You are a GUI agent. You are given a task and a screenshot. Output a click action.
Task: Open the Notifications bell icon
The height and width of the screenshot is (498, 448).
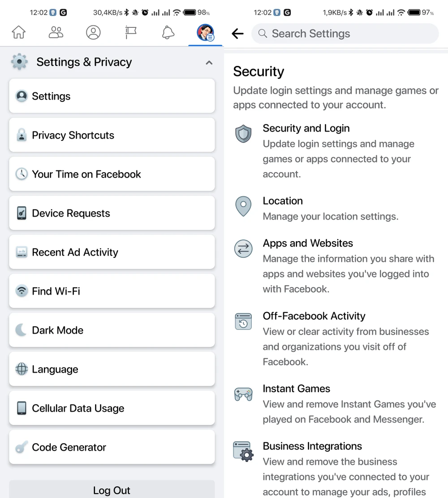[x=168, y=33]
